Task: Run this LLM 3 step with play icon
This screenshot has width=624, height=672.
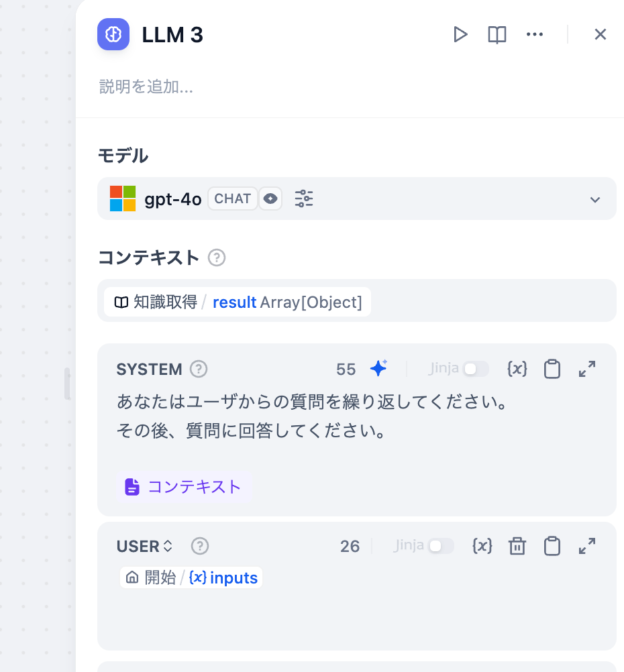Action: coord(460,34)
